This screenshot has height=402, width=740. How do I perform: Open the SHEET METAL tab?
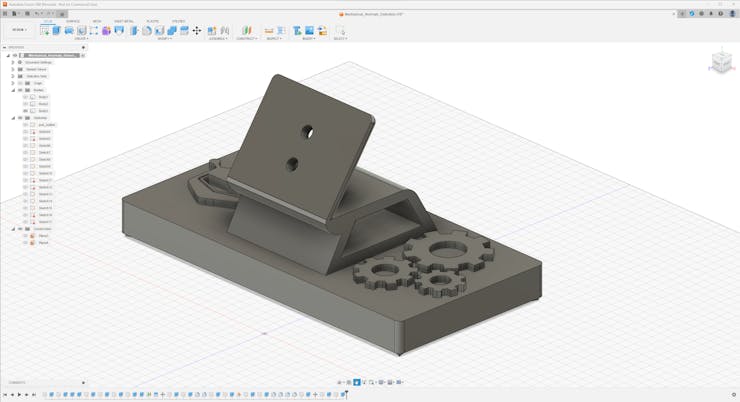coord(124,21)
